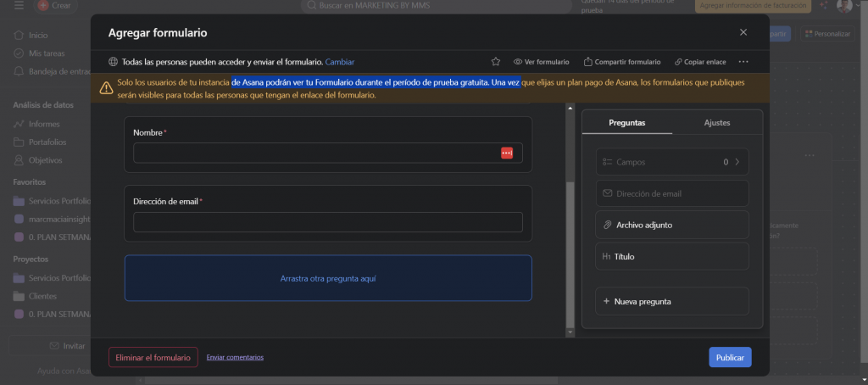Select the Preguntas tab
The width and height of the screenshot is (868, 385).
coord(627,123)
